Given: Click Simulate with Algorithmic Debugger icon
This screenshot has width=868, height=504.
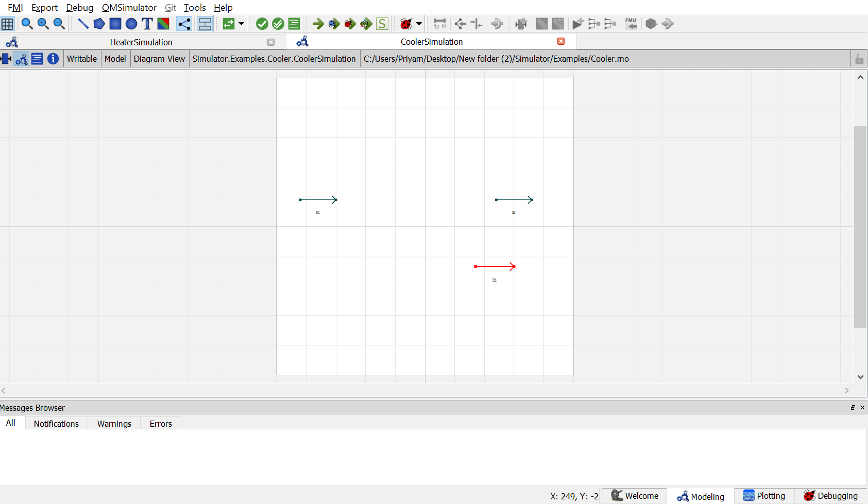Looking at the screenshot, I should click(350, 24).
